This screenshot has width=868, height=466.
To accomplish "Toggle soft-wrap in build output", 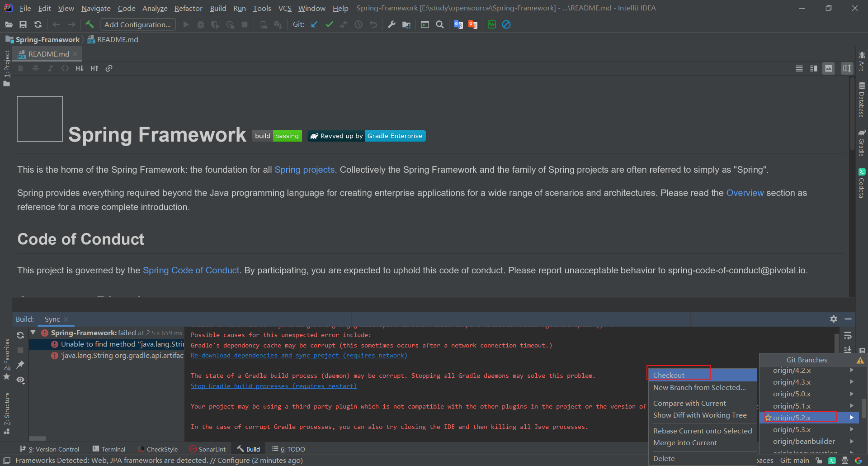I will [x=848, y=336].
